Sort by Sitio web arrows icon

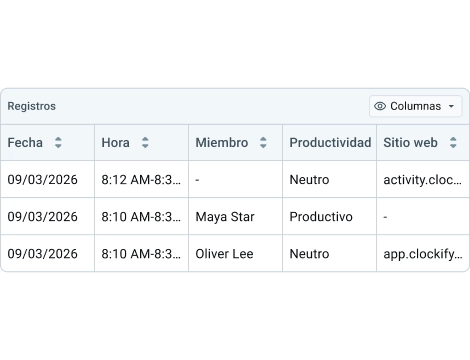tap(453, 142)
